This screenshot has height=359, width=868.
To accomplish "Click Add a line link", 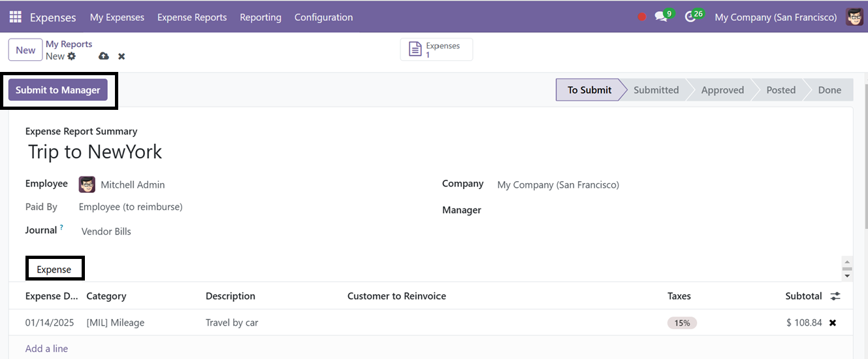I will 46,349.
